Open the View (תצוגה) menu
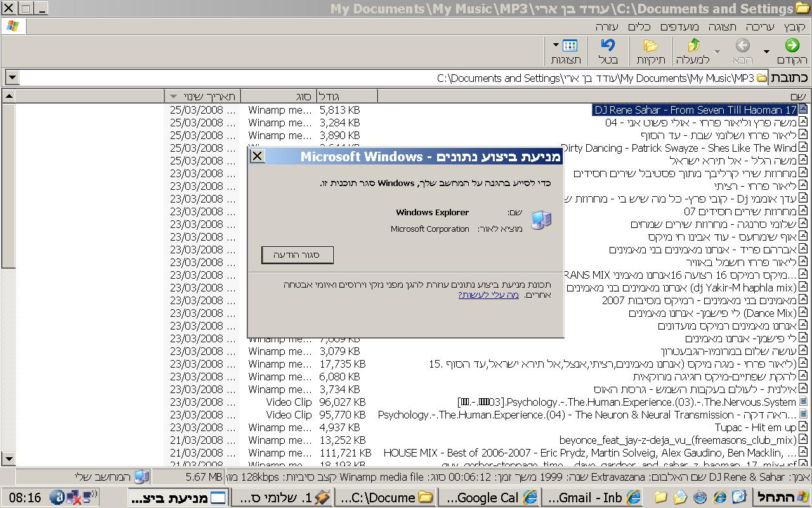Image resolution: width=812 pixels, height=508 pixels. [723, 27]
